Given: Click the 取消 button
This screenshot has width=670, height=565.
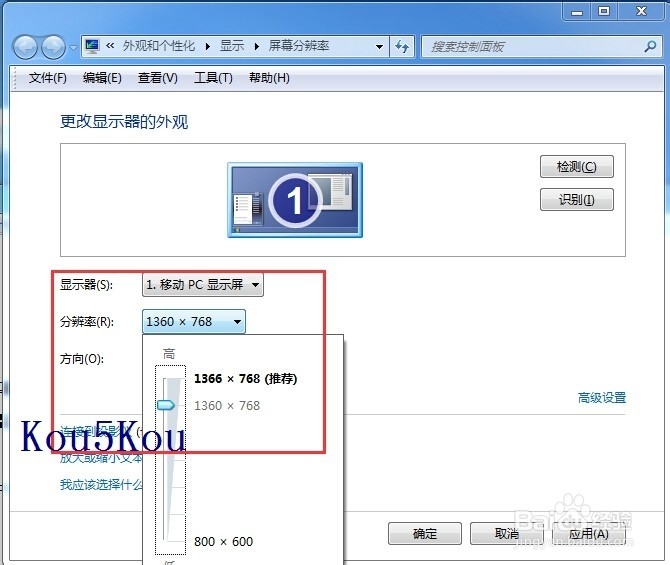Looking at the screenshot, I should (507, 533).
